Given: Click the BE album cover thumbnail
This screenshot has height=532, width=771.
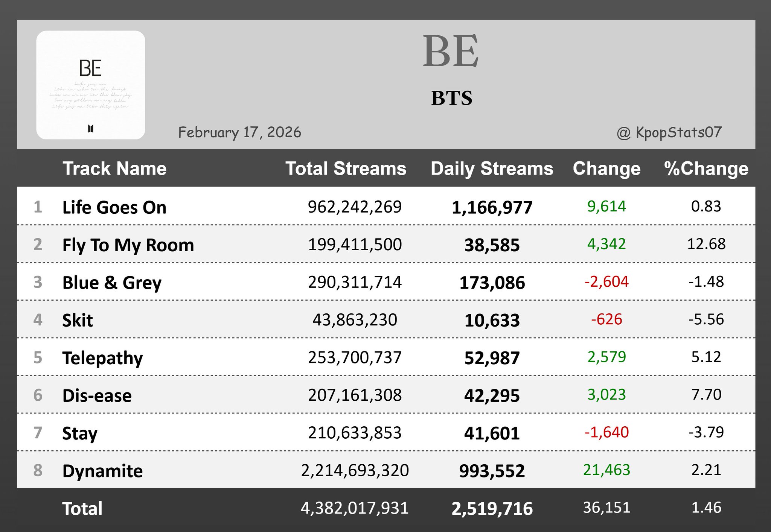Looking at the screenshot, I should [x=90, y=85].
